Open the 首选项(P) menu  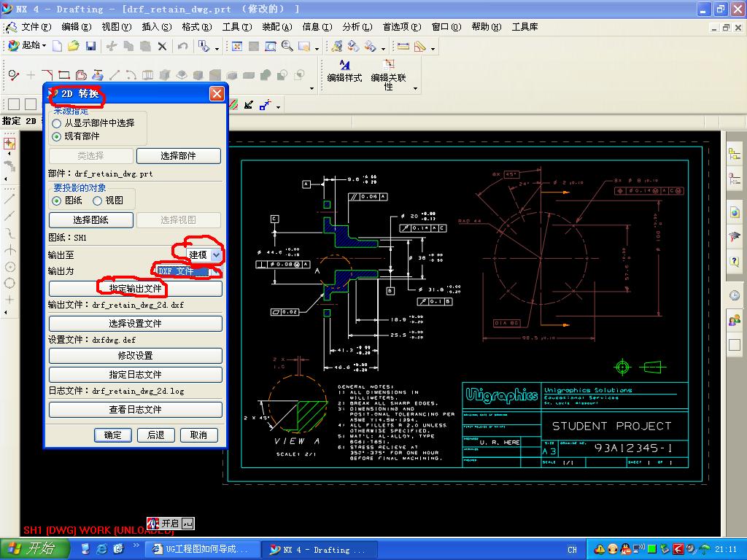click(402, 27)
